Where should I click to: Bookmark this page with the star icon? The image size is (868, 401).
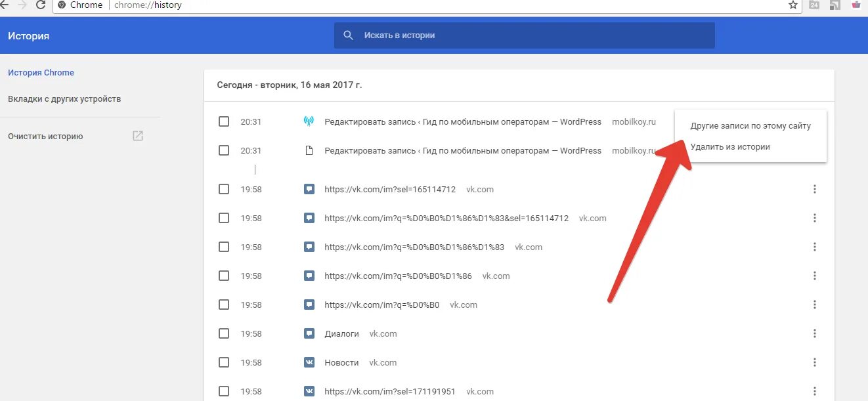coord(793,5)
